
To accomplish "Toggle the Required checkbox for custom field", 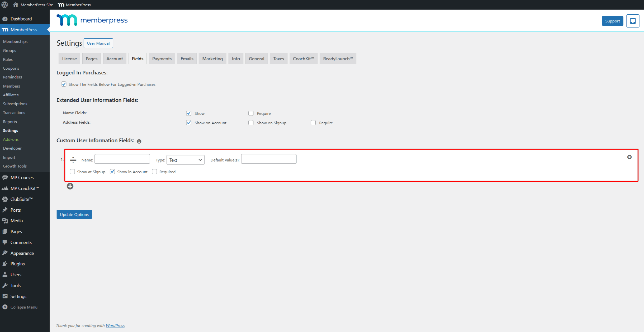I will 154,172.
